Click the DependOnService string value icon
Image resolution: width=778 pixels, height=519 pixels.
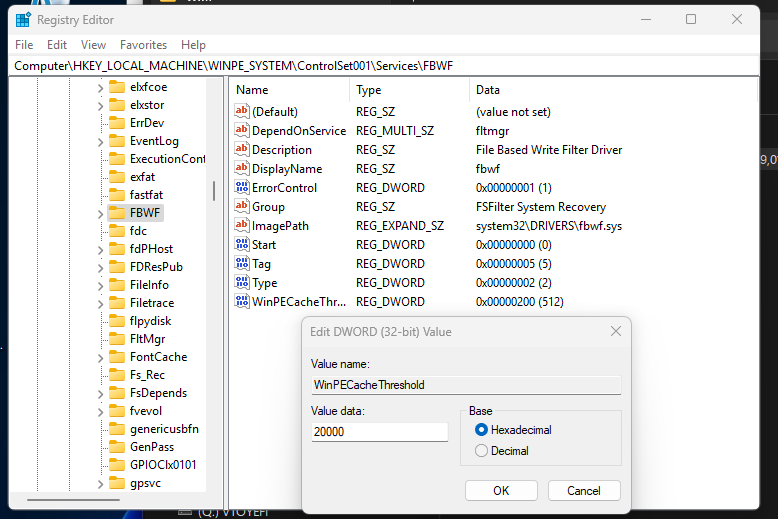[242, 130]
